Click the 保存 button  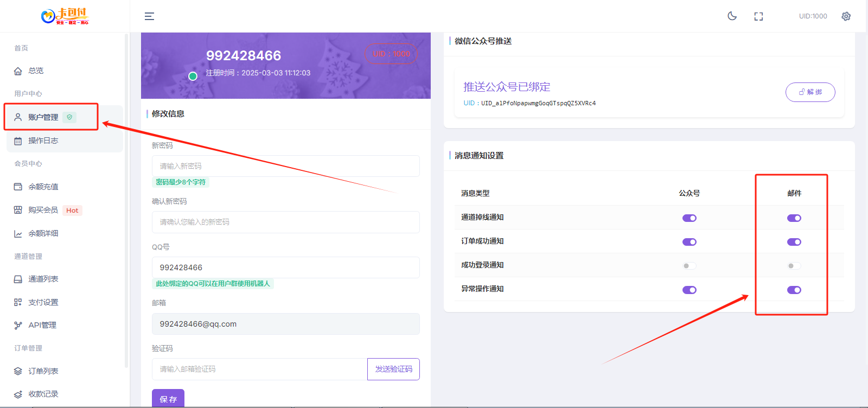point(168,398)
